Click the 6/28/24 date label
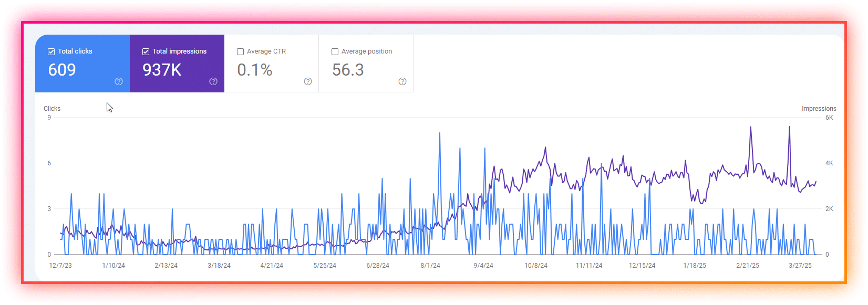 coord(378,266)
